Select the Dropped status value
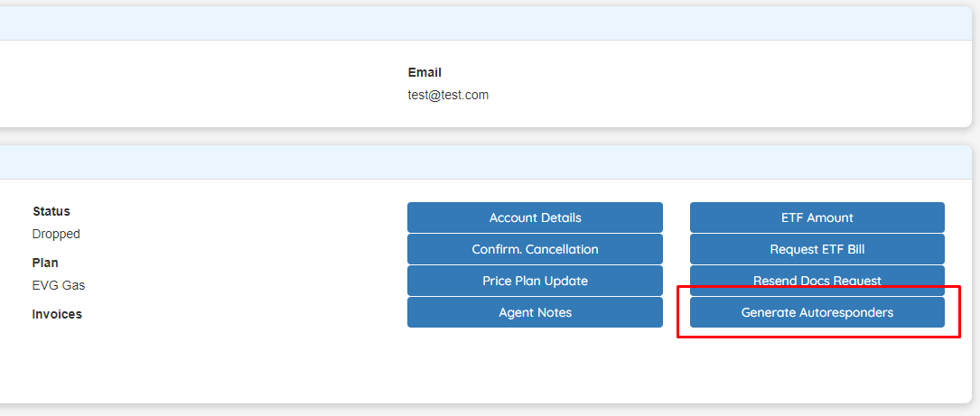Screen dimensions: 980x416 pyautogui.click(x=56, y=235)
